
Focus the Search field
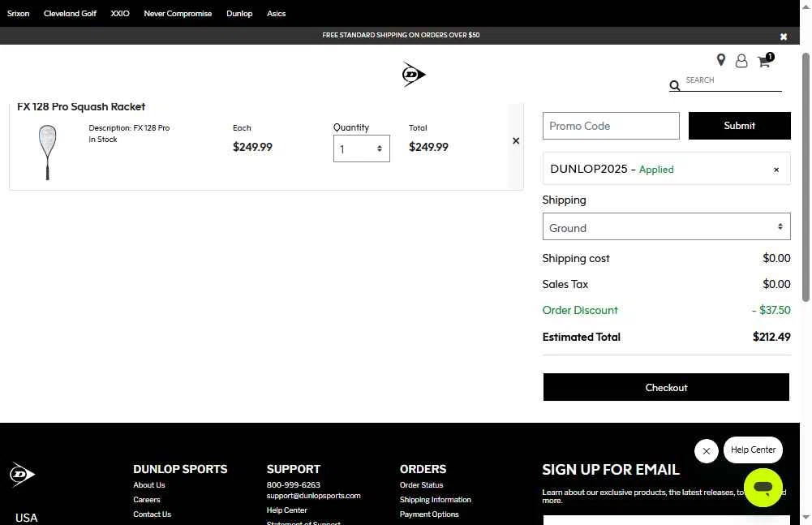[733, 80]
